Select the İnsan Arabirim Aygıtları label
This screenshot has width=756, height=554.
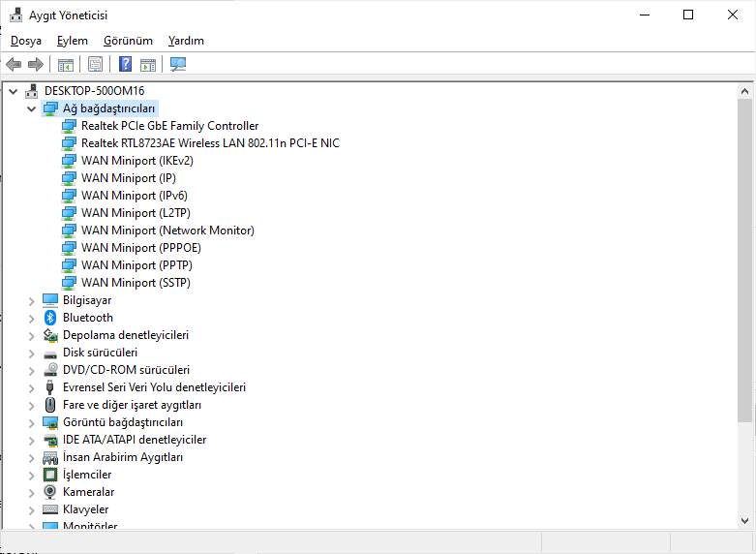coord(123,457)
